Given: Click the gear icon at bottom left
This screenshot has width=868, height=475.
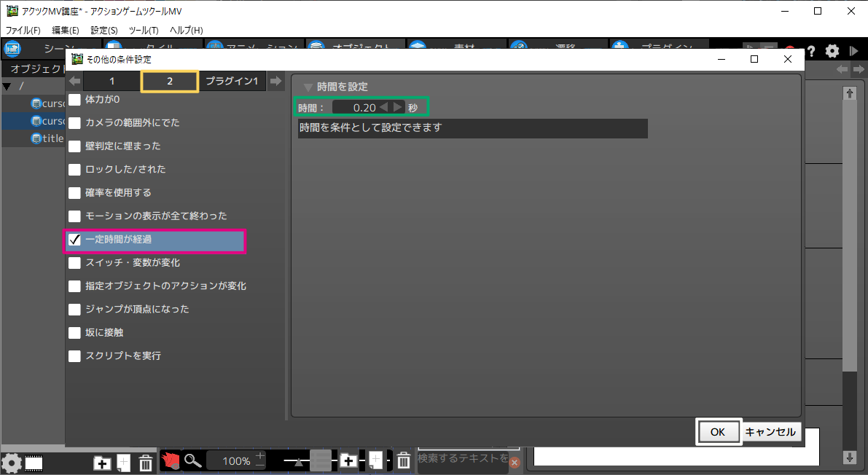Looking at the screenshot, I should click(11, 463).
